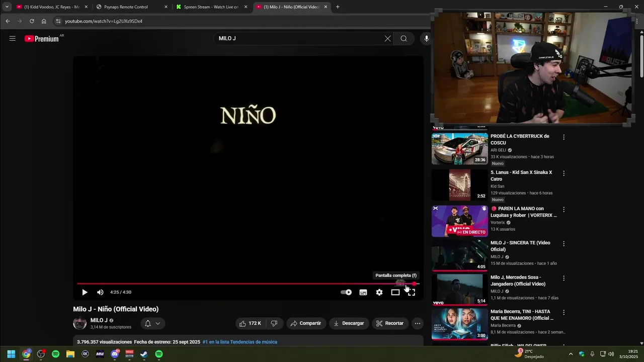Run the search with the magnifier button
This screenshot has width=644, height=362.
tap(404, 38)
